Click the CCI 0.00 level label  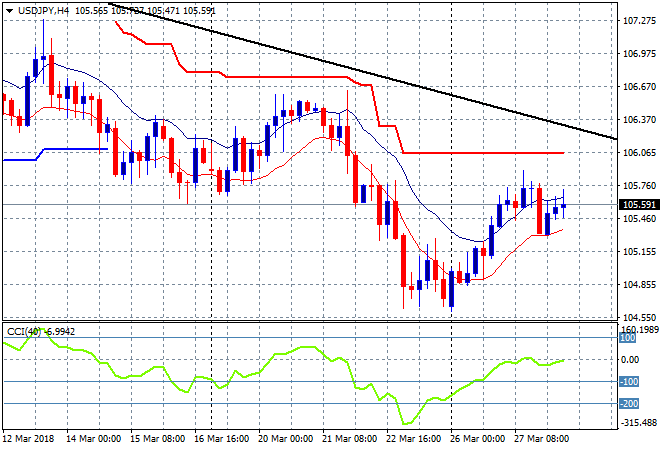point(630,360)
